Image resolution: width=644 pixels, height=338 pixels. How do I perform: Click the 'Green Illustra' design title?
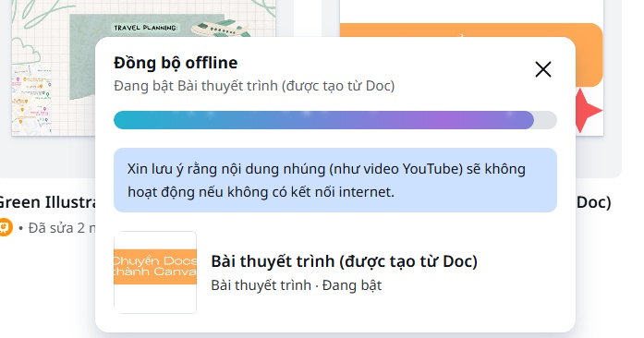47,202
